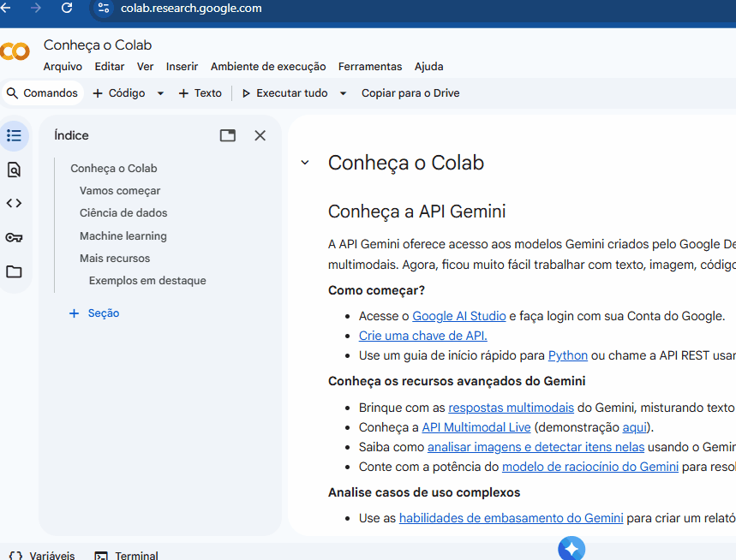Open the Índice (table of contents) panel icon
Viewport: 736px width, 560px height.
pyautogui.click(x=14, y=135)
